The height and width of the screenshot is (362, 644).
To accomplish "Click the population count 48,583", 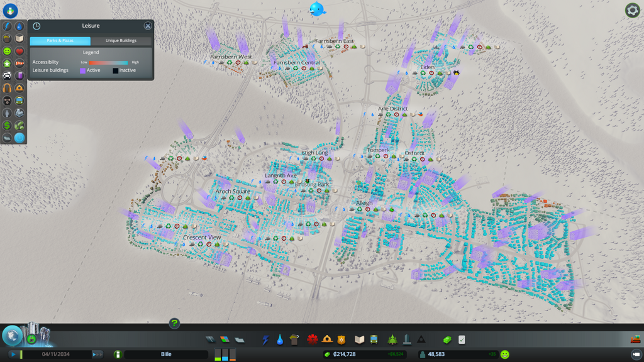I will [x=436, y=354].
